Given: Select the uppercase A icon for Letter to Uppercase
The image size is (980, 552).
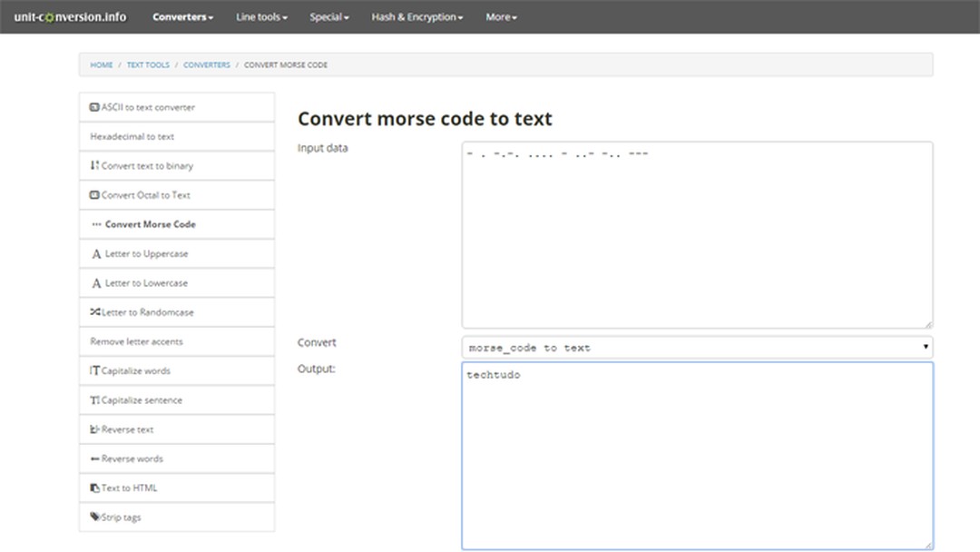Looking at the screenshot, I should (94, 253).
